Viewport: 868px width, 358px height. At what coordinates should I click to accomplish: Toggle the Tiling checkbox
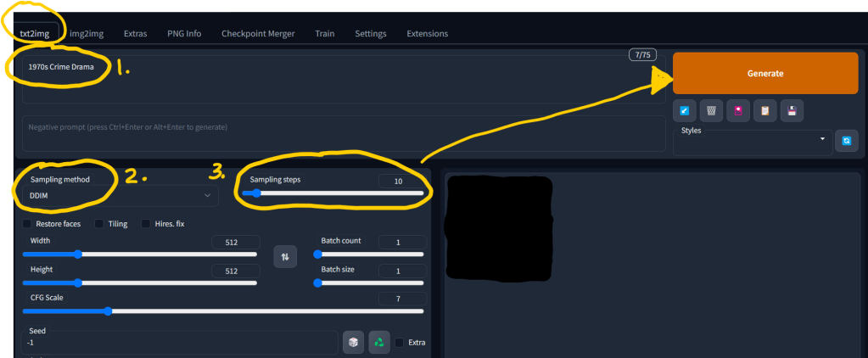click(99, 224)
